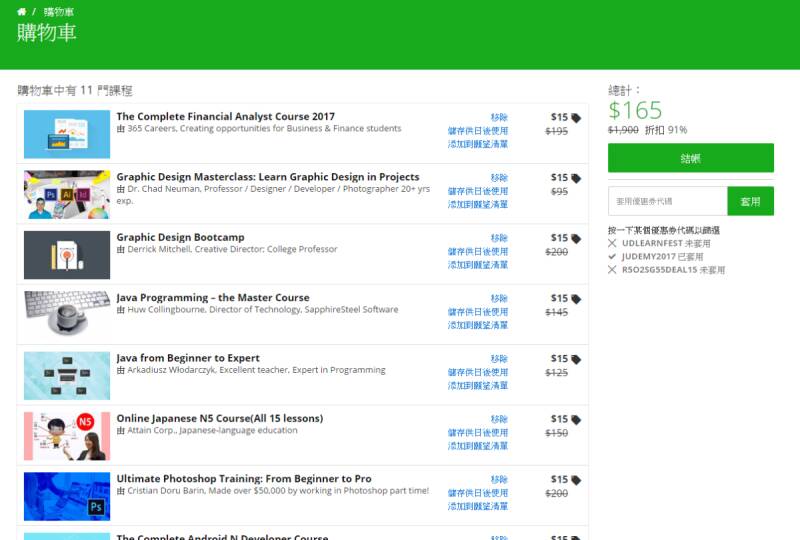This screenshot has height=540, width=800.
Task: Add Financial Analyst Course to wishlist
Action: coord(478,144)
